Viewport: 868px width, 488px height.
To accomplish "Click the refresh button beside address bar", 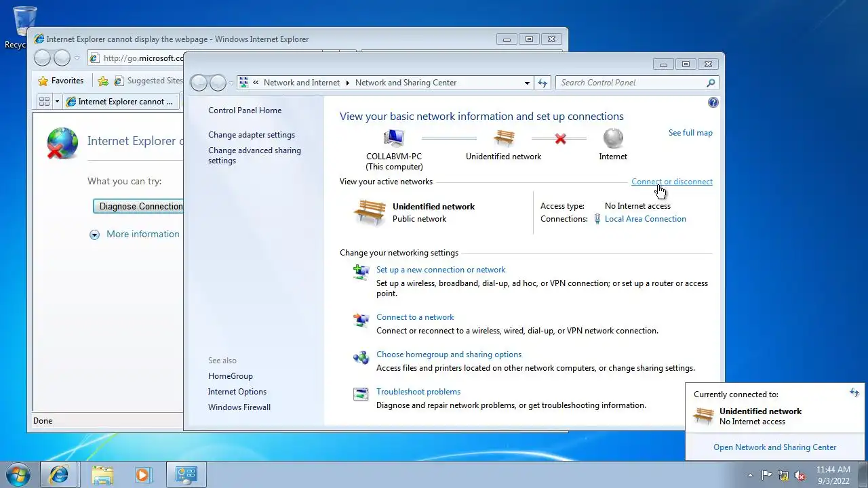I will (x=542, y=83).
